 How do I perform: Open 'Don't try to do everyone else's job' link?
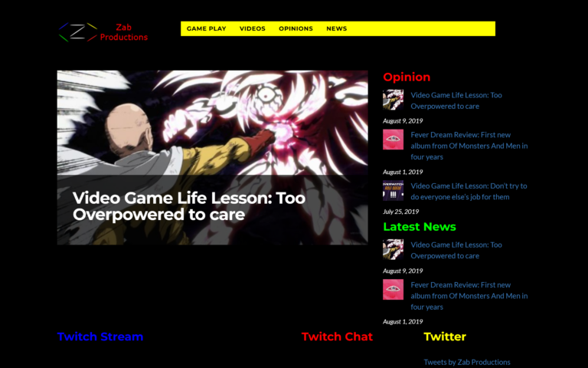click(x=469, y=192)
